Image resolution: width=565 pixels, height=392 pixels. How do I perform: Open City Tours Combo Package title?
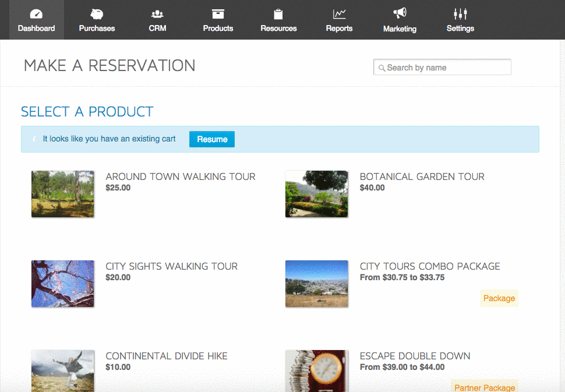click(x=430, y=266)
